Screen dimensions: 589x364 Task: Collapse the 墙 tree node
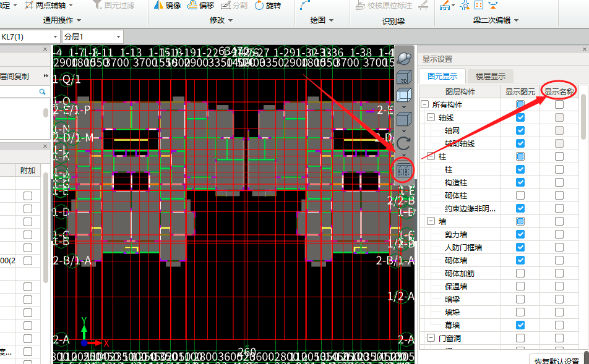coord(431,221)
